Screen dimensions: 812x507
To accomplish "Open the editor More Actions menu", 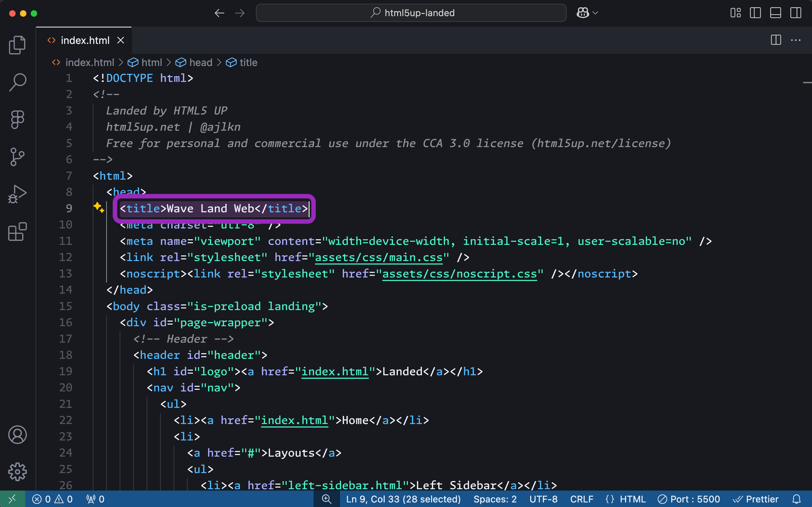I will pyautogui.click(x=796, y=40).
